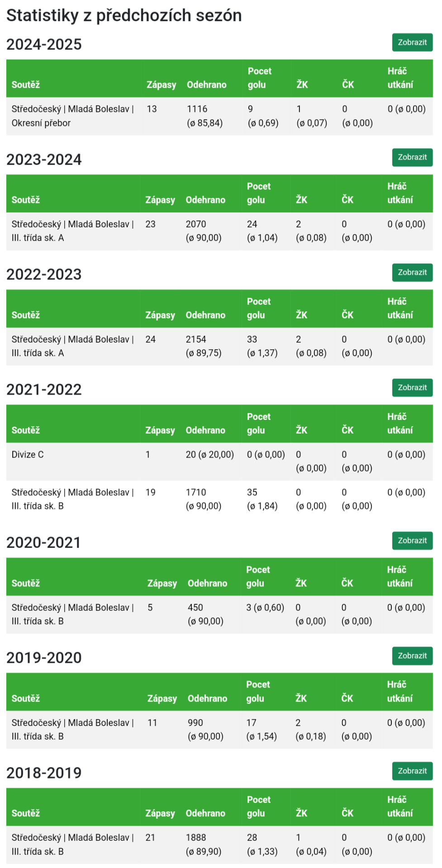442x868 pixels.
Task: Open the 2021-2022 season via Zobrazit
Action: pyautogui.click(x=412, y=387)
